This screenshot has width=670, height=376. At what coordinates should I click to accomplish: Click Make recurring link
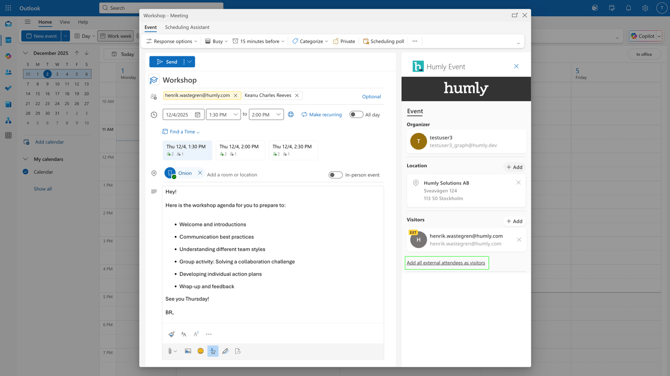[321, 115]
